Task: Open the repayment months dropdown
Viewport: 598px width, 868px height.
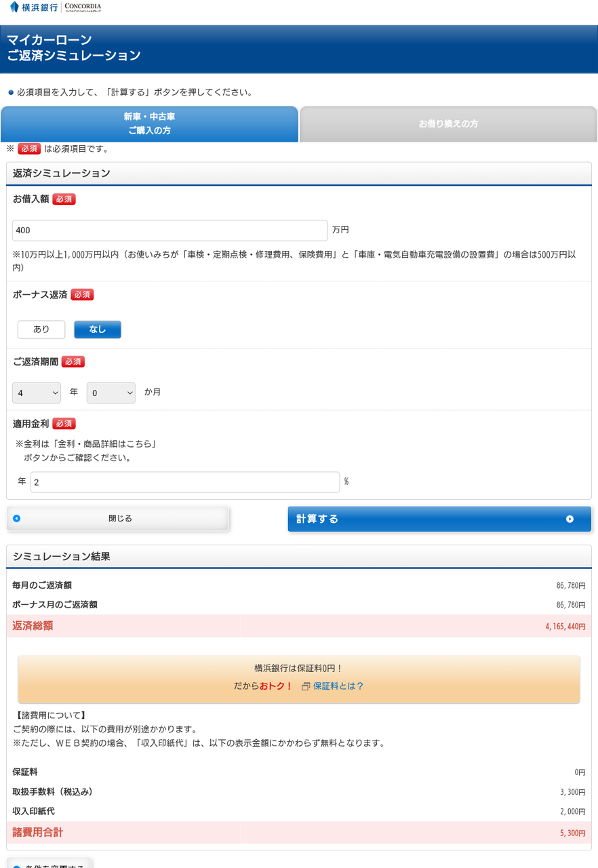Action: pos(111,393)
